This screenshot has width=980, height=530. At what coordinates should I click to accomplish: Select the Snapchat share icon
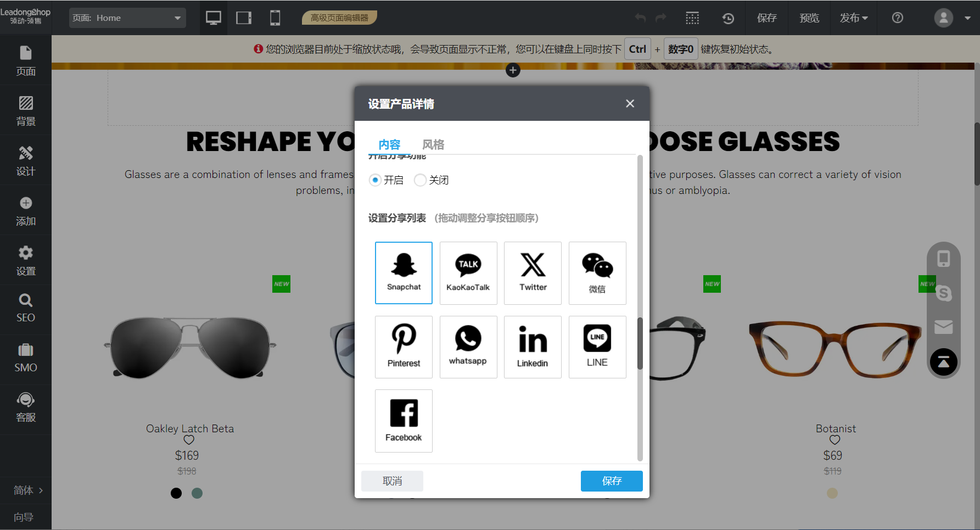click(404, 273)
